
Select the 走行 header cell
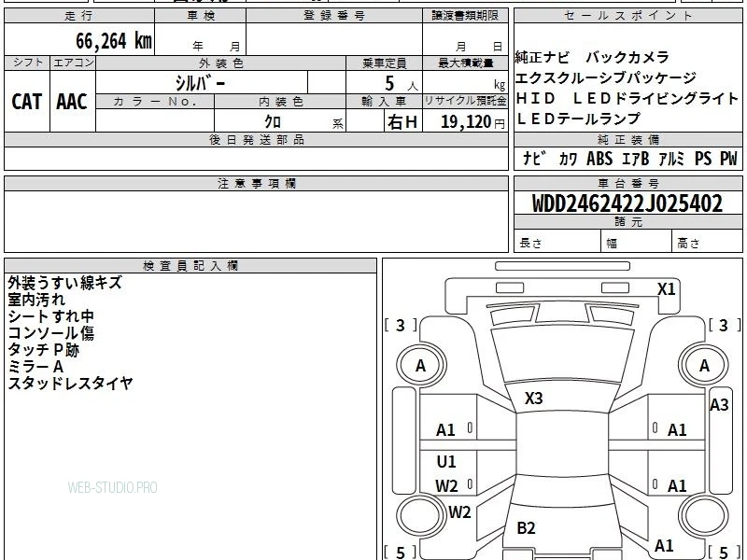[79, 16]
